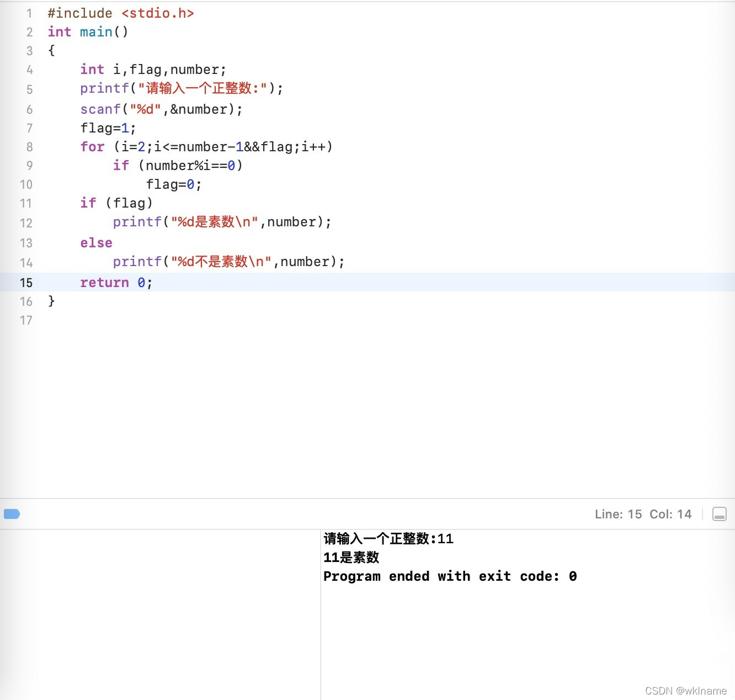
Task: Click the #include <stdio.h> line
Action: pos(121,13)
